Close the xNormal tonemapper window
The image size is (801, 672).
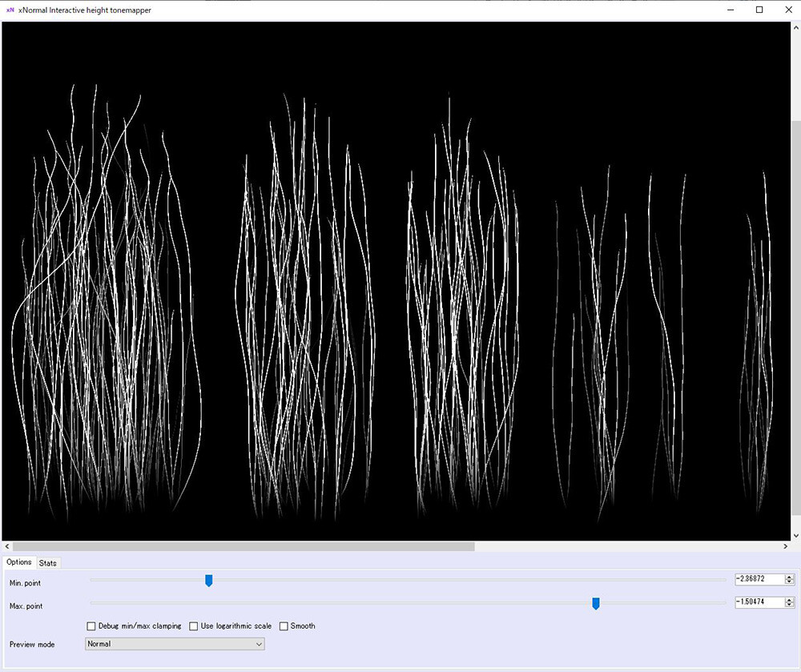pos(788,10)
